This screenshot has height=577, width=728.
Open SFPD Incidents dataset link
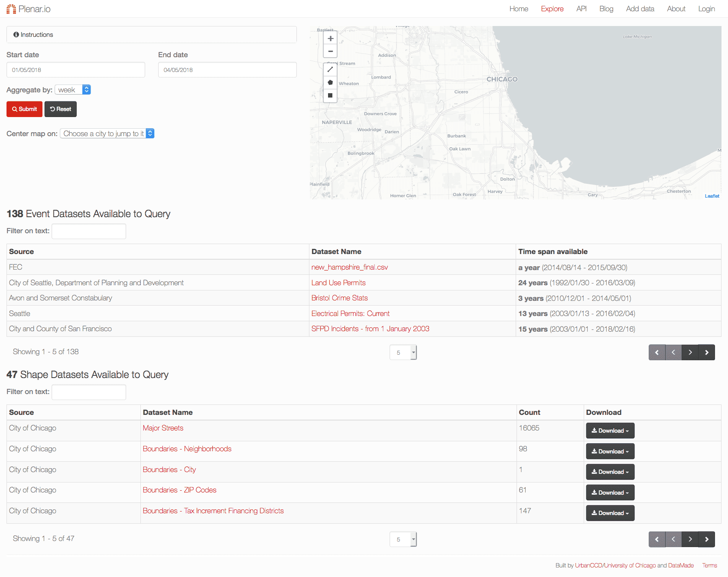click(370, 329)
